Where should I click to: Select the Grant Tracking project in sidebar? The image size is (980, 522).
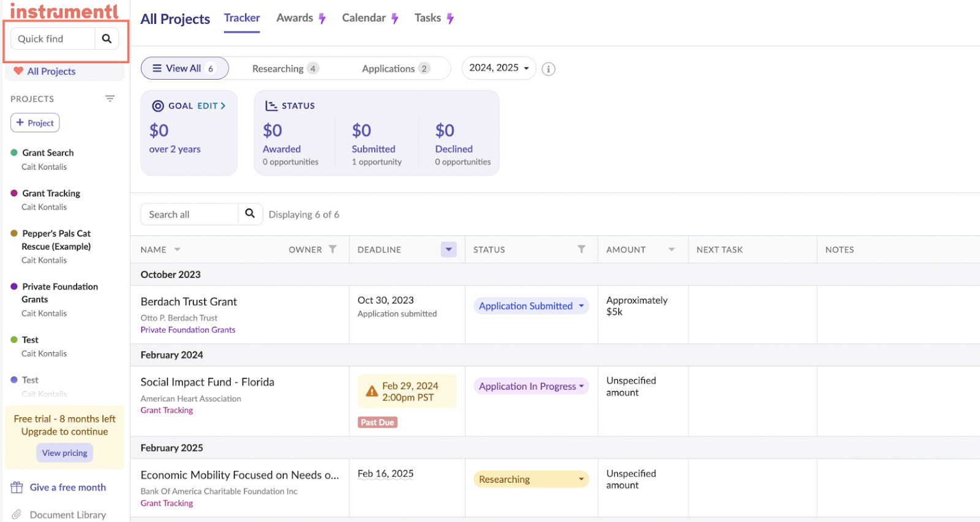click(51, 193)
